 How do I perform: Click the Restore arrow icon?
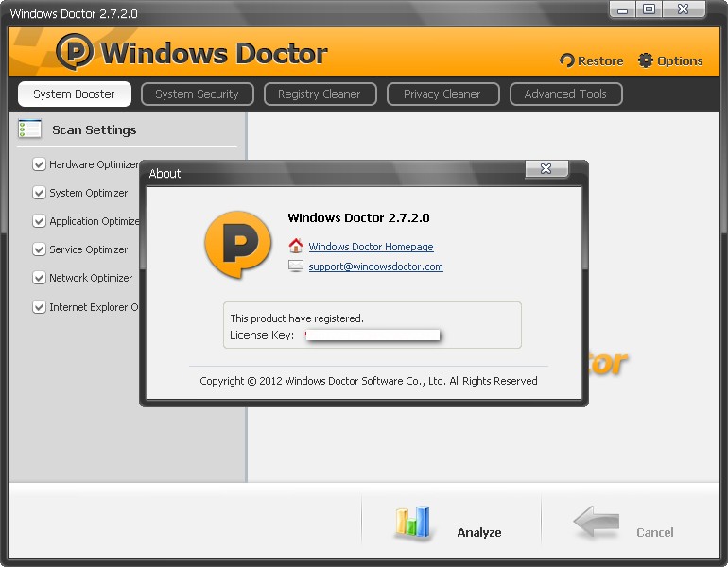(566, 60)
